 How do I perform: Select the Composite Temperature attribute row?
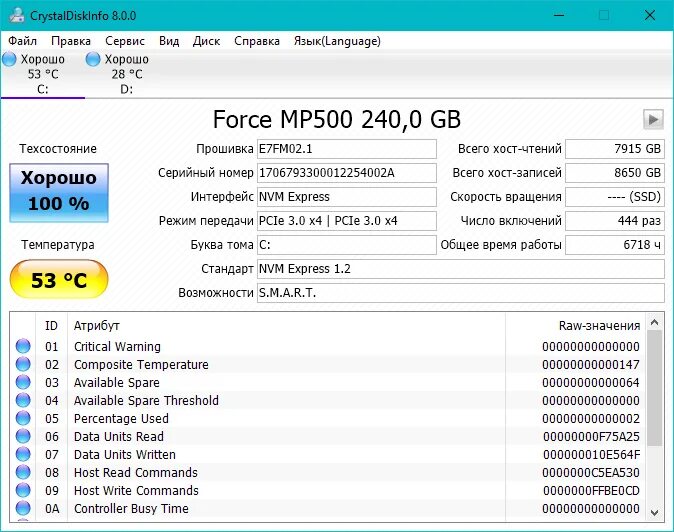click(328, 364)
